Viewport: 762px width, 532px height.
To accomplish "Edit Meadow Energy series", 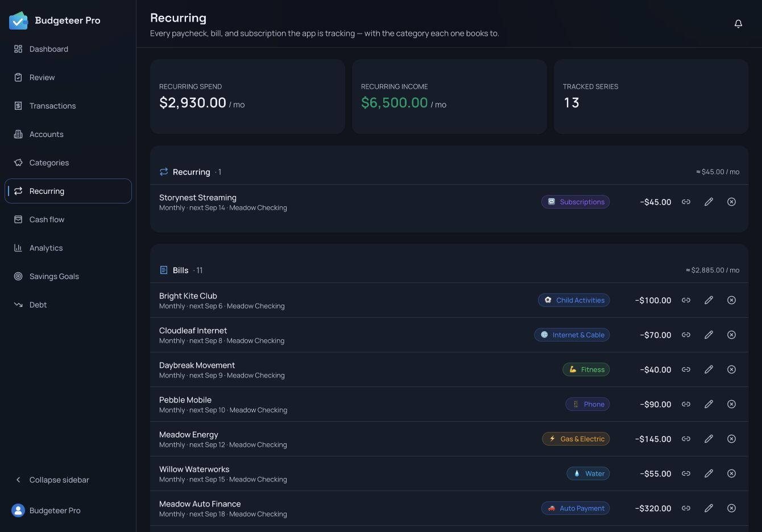I will click(x=709, y=439).
